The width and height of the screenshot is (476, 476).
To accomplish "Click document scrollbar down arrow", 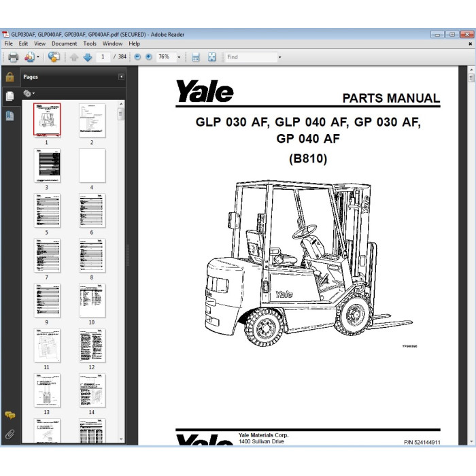I will [471, 442].
